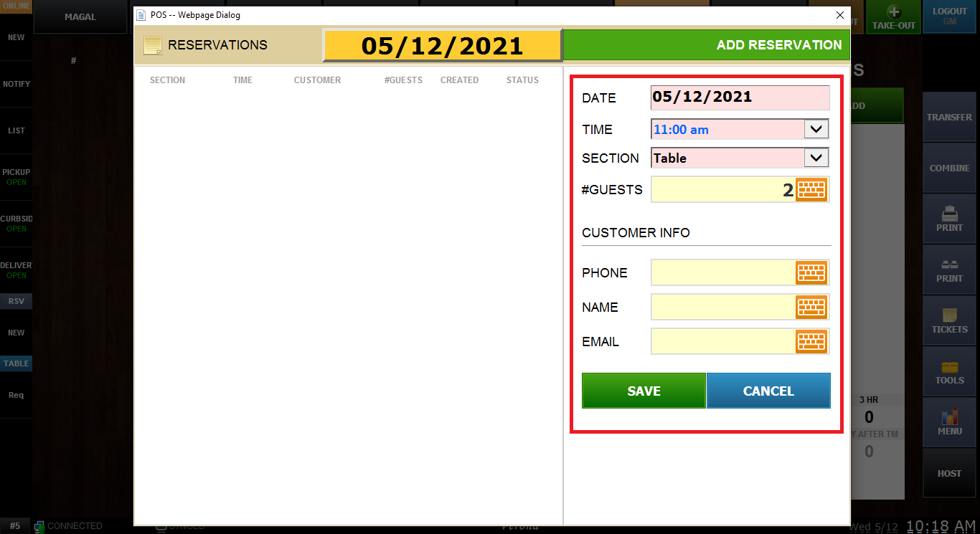Screen dimensions: 980x534
Task: Click Logout GM button
Action: coord(950,16)
